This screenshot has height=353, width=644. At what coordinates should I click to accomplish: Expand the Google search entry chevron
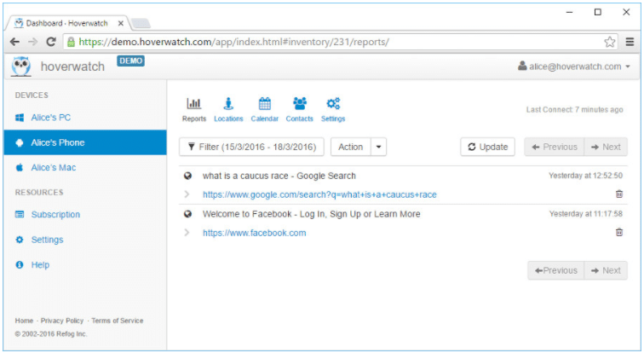tap(187, 194)
